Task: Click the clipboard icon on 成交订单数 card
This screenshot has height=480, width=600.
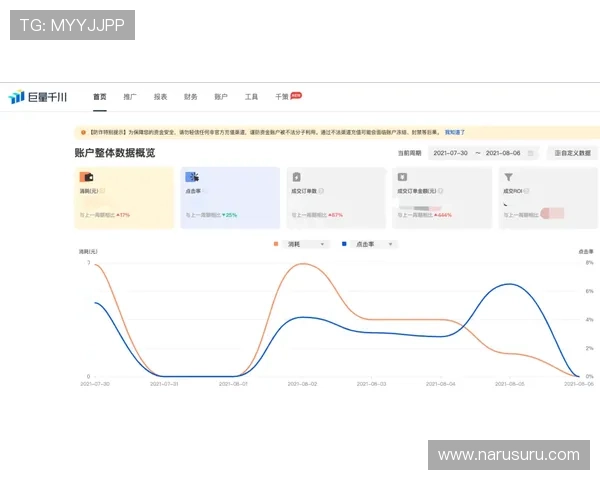Action: pos(297,177)
